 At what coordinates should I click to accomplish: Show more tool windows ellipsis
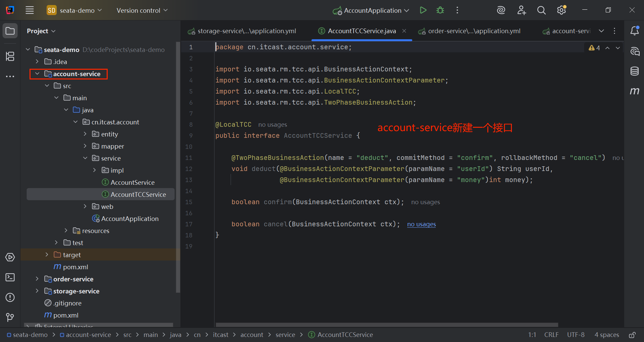click(x=10, y=76)
